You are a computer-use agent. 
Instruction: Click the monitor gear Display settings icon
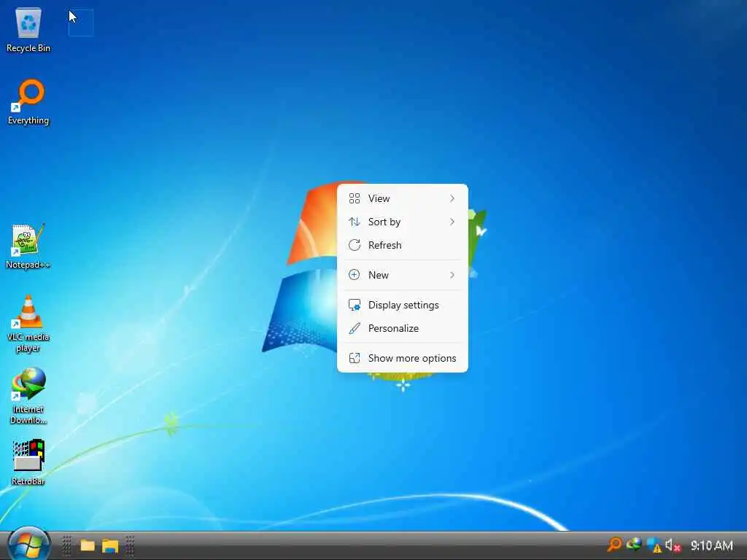pos(355,306)
